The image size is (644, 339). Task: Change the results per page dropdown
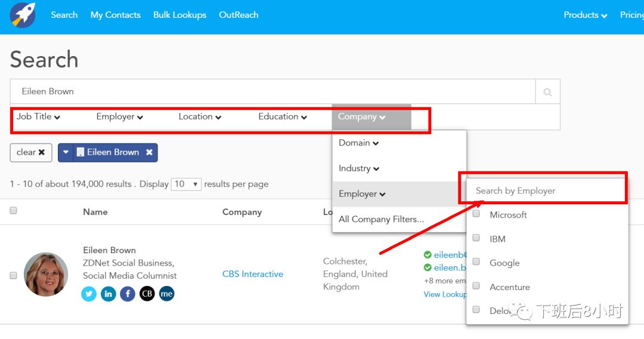pyautogui.click(x=186, y=184)
